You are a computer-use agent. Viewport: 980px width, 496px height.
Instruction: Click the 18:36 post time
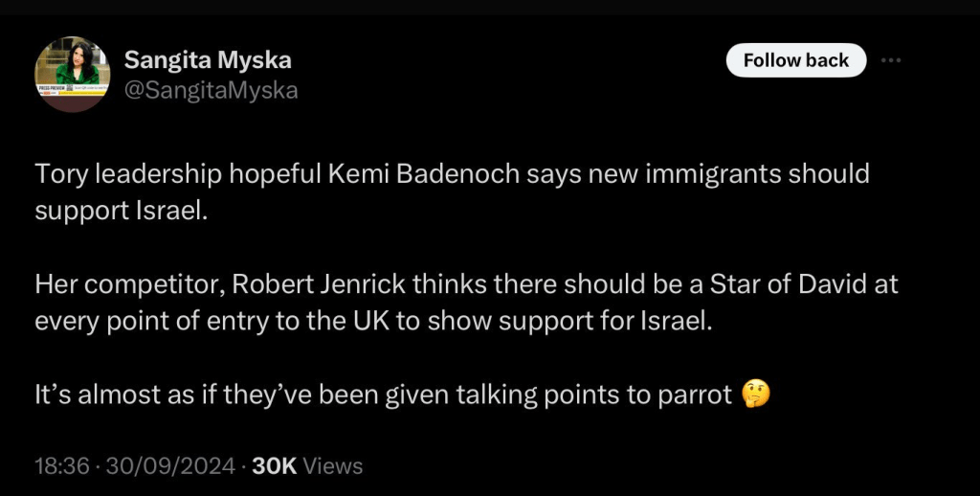(62, 466)
